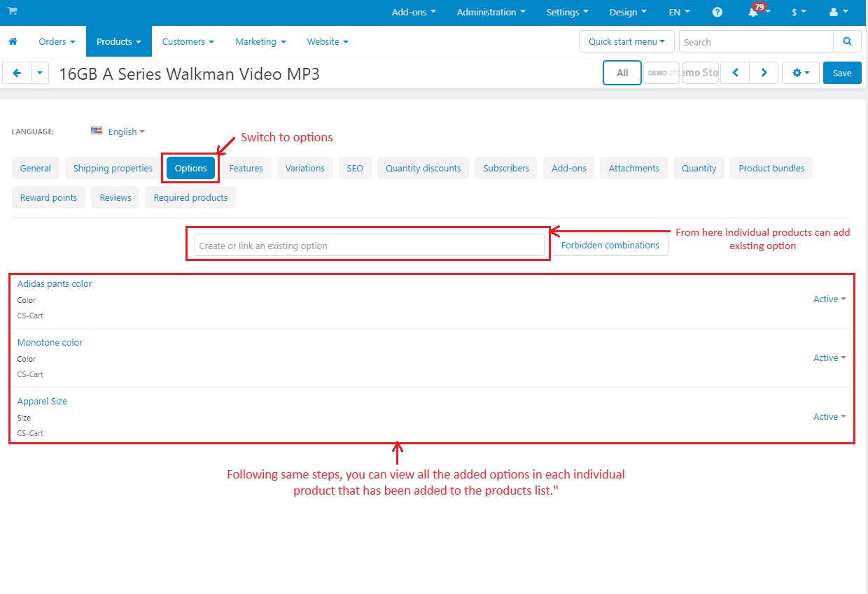Select the Options tab
This screenshot has height=594, width=868.
click(191, 168)
